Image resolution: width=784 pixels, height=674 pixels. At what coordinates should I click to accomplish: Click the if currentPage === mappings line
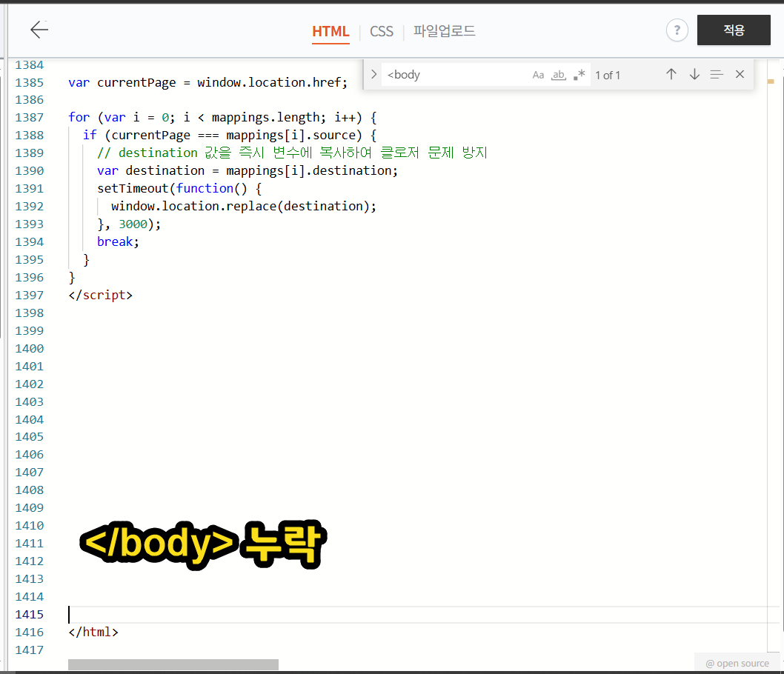coord(230,136)
